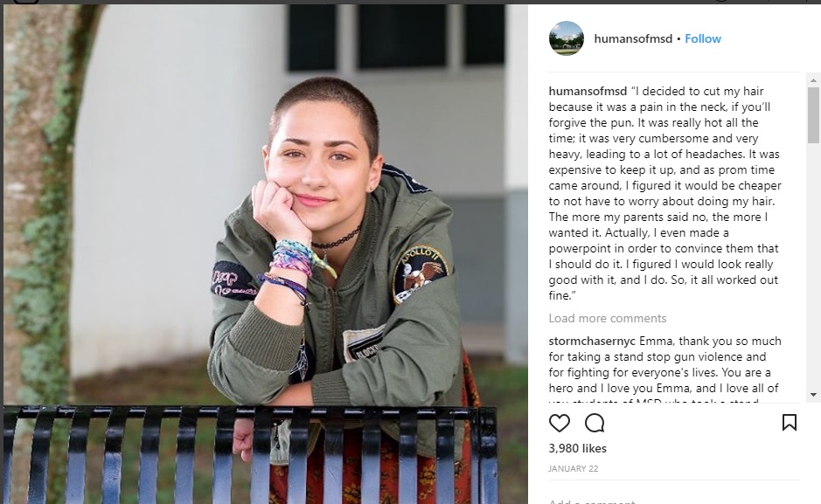This screenshot has height=504, width=821.
Task: Open the January 22 post date link
Action: coord(574,469)
